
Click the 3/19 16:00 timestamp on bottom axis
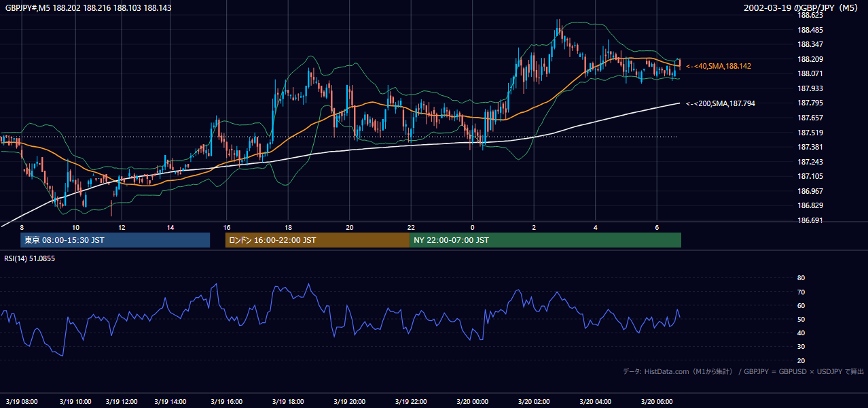pyautogui.click(x=227, y=402)
